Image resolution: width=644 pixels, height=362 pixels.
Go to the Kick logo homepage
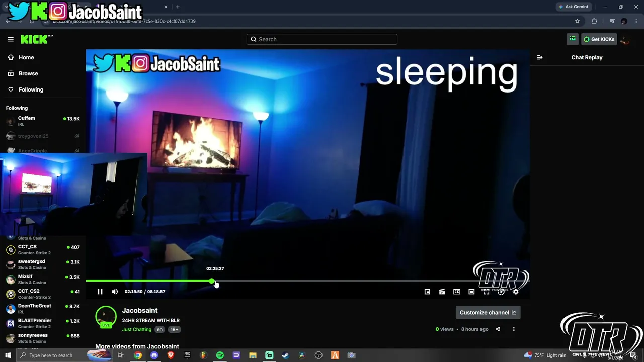coord(37,39)
